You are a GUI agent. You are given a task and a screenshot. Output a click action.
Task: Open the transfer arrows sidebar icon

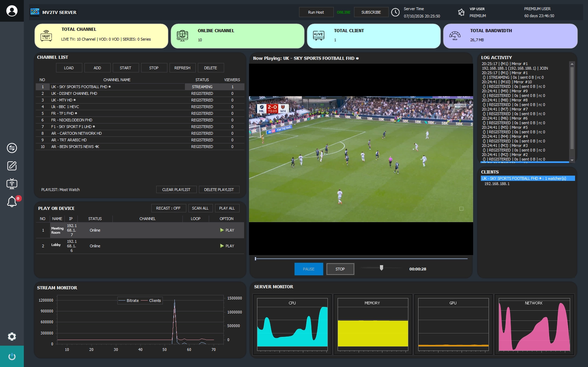pyautogui.click(x=12, y=148)
